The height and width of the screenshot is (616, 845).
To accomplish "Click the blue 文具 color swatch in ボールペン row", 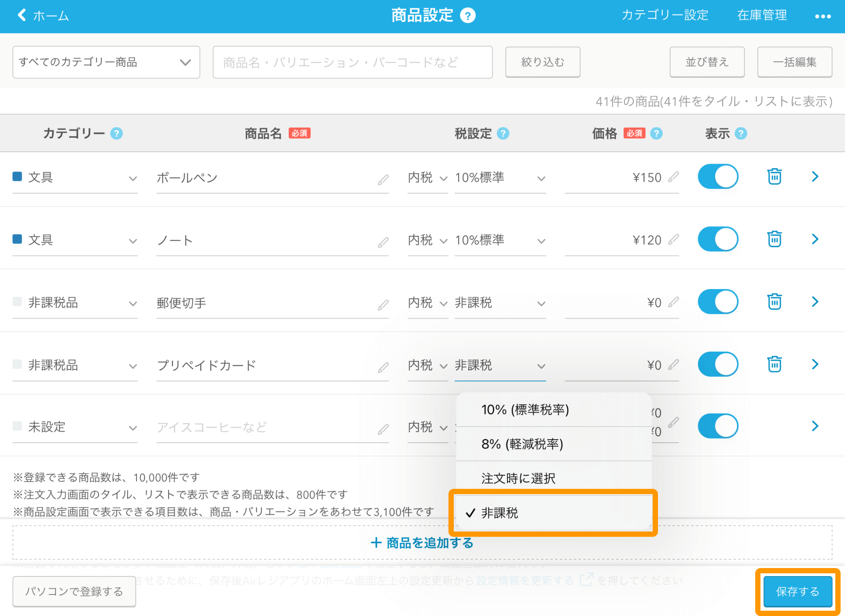I will coord(17,176).
